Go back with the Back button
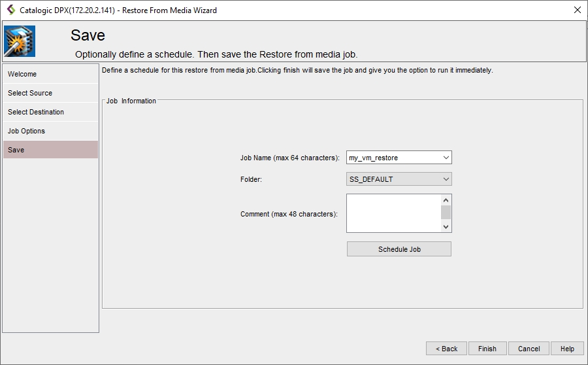This screenshot has width=588, height=365. coord(446,349)
